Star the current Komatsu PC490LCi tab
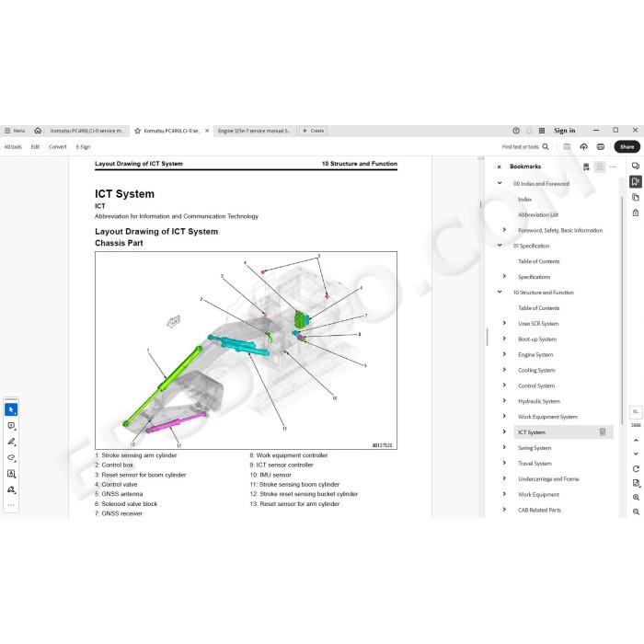Screen dimensions: 644x644 (x=138, y=131)
